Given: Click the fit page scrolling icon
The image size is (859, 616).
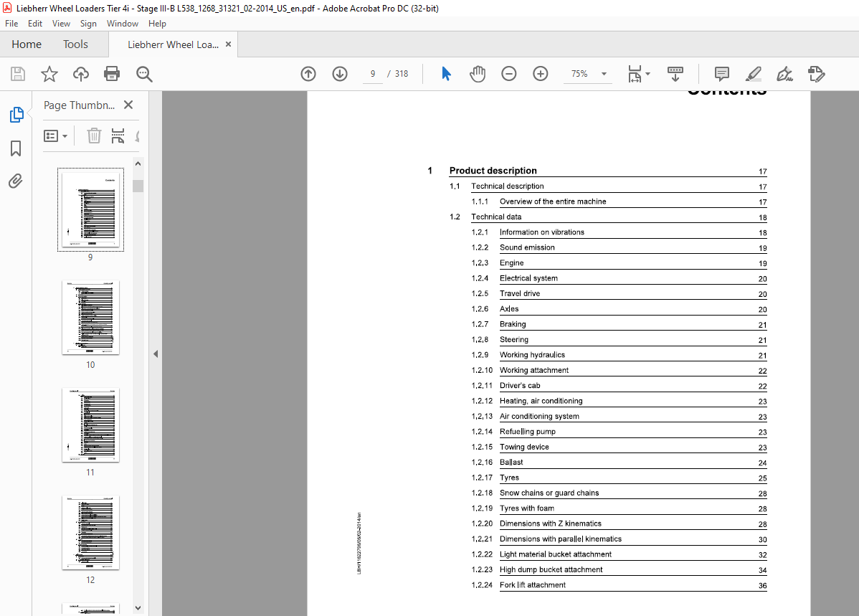Looking at the screenshot, I should [x=635, y=73].
